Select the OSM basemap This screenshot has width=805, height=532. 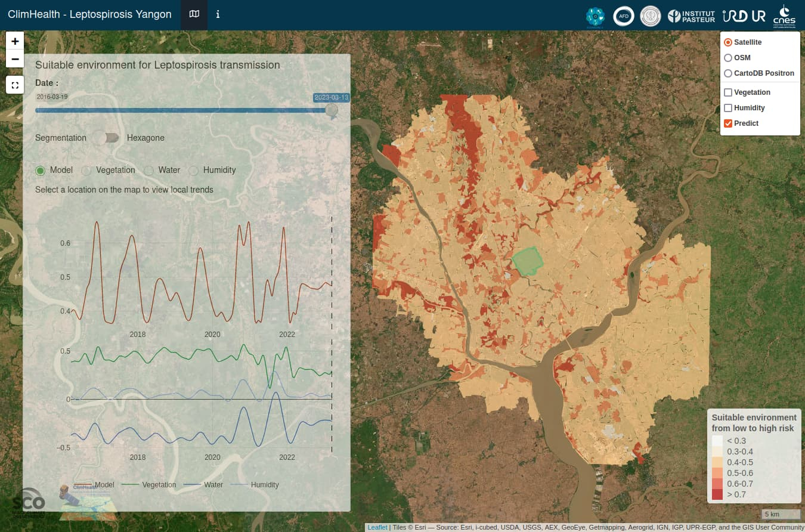click(x=728, y=58)
